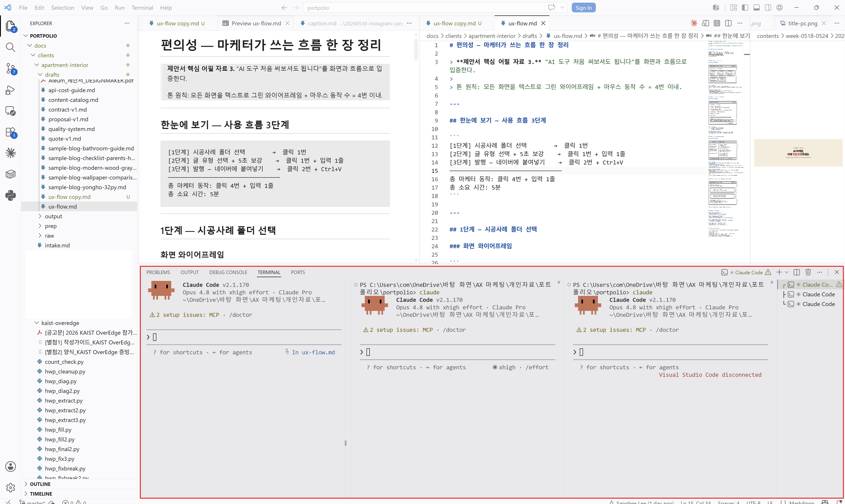This screenshot has width=845, height=504.
Task: Open the Search view in activity bar
Action: pyautogui.click(x=11, y=47)
